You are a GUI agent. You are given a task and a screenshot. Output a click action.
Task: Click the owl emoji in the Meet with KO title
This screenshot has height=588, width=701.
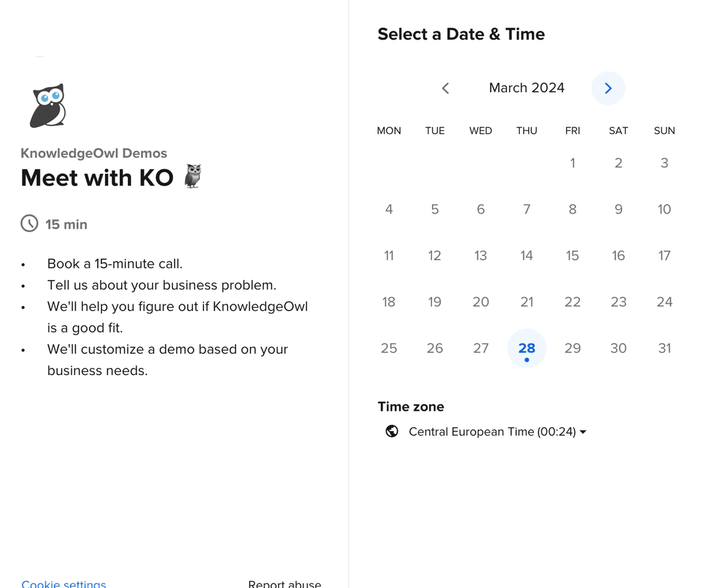tap(192, 176)
